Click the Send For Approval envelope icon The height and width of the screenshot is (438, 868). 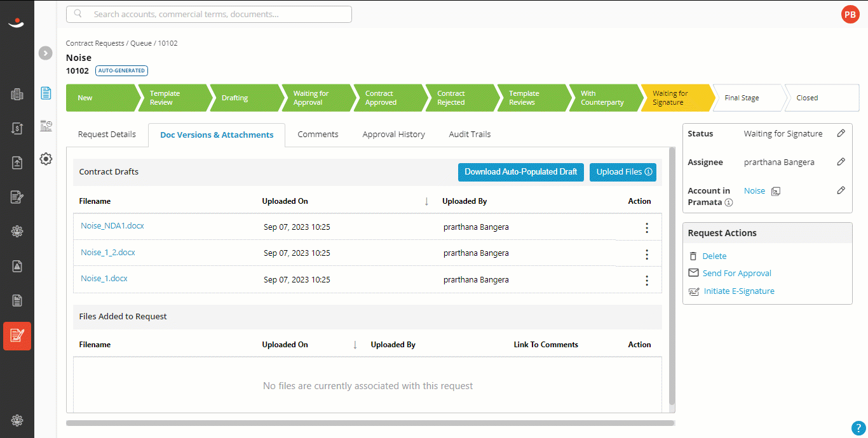(x=693, y=273)
